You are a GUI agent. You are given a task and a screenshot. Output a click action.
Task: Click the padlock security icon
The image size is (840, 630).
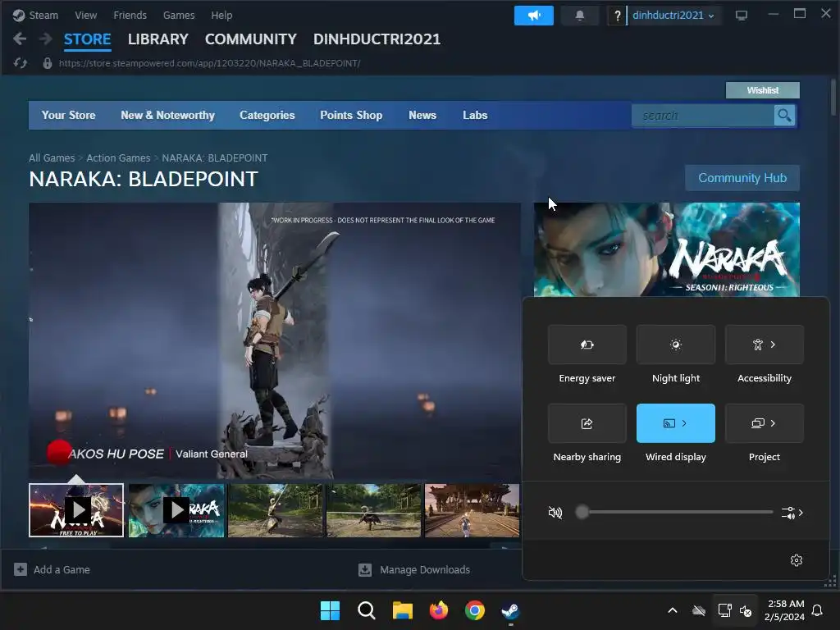(x=47, y=63)
